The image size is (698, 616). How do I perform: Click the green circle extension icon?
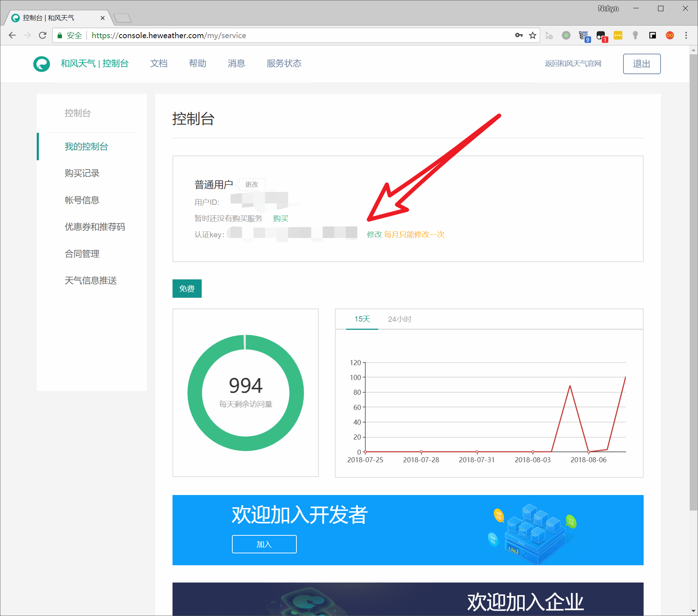coord(566,35)
